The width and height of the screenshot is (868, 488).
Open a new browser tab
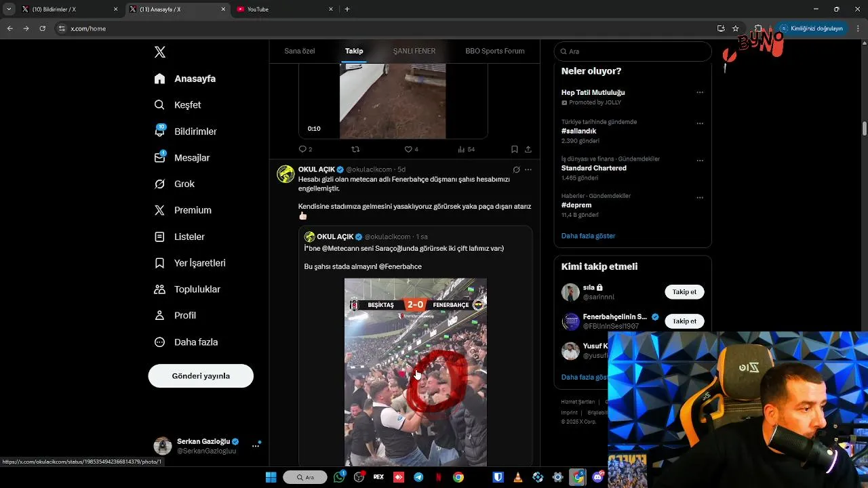[x=347, y=9]
